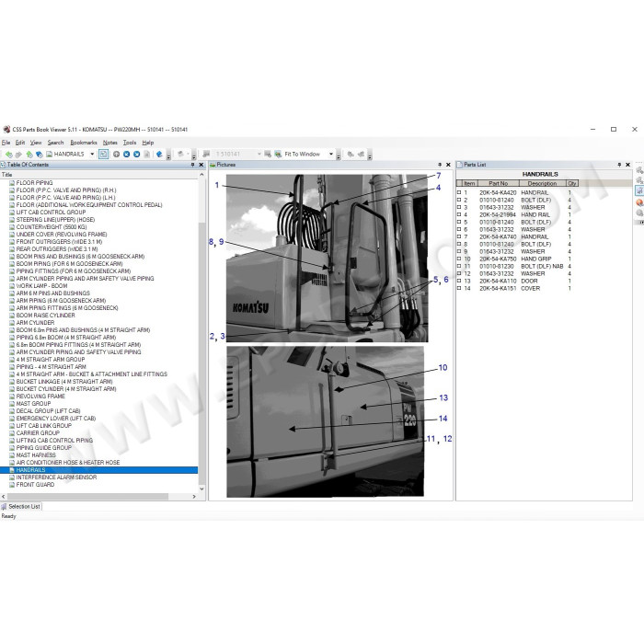644x644 pixels.
Task: Click the green Back arrow in toolbar
Action: [8, 154]
